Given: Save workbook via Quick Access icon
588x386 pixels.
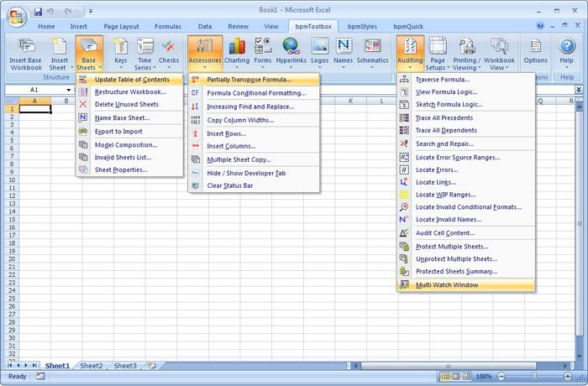Looking at the screenshot, I should (38, 12).
